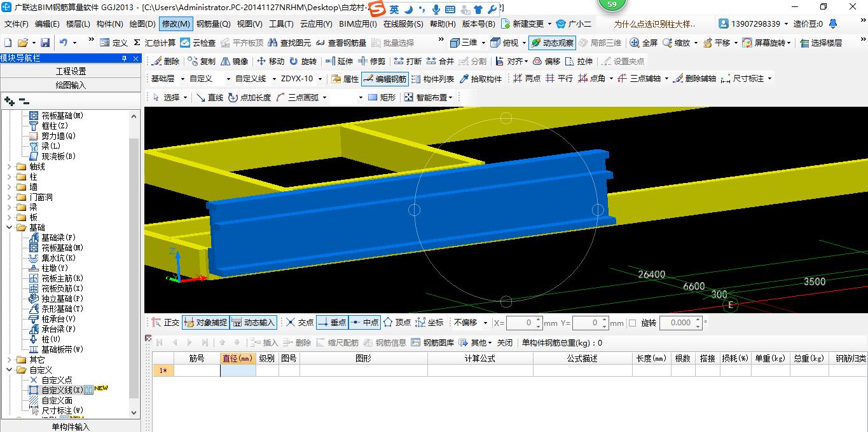Run 云检查 cloud check
Image resolution: width=868 pixels, height=432 pixels.
tap(198, 43)
